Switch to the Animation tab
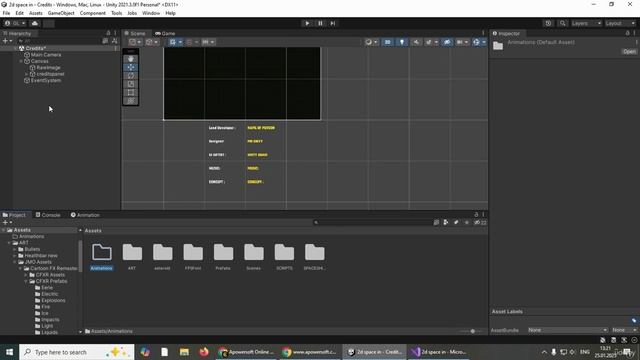The height and width of the screenshot is (360, 640). (x=85, y=215)
